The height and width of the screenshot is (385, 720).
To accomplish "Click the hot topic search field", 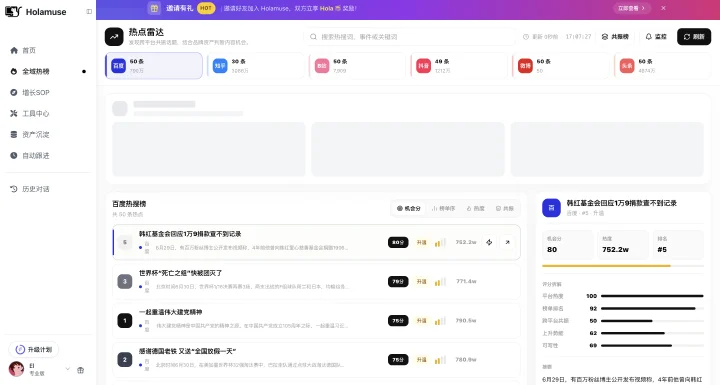I will click(x=410, y=37).
